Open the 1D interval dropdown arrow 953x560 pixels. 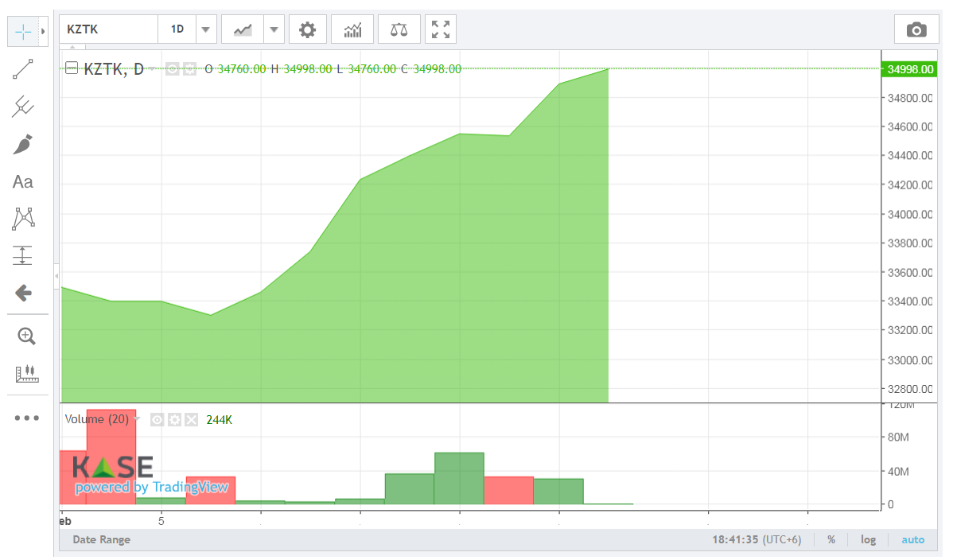[205, 30]
